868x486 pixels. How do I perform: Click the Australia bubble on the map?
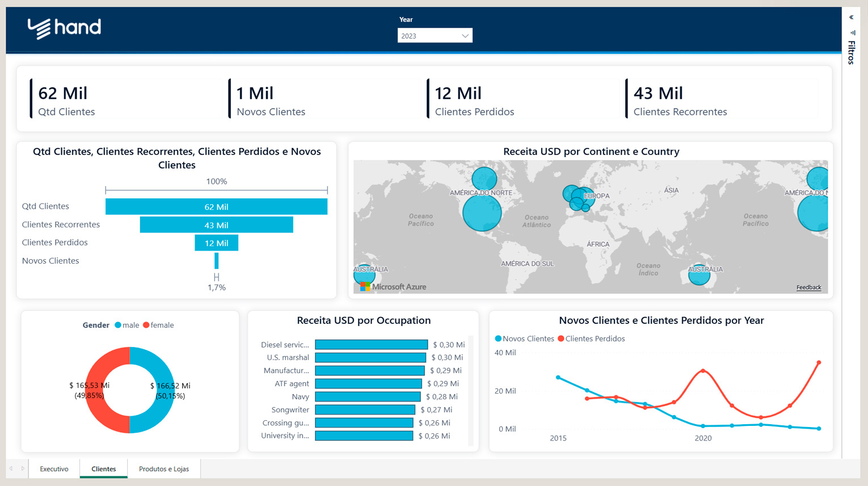pos(699,276)
